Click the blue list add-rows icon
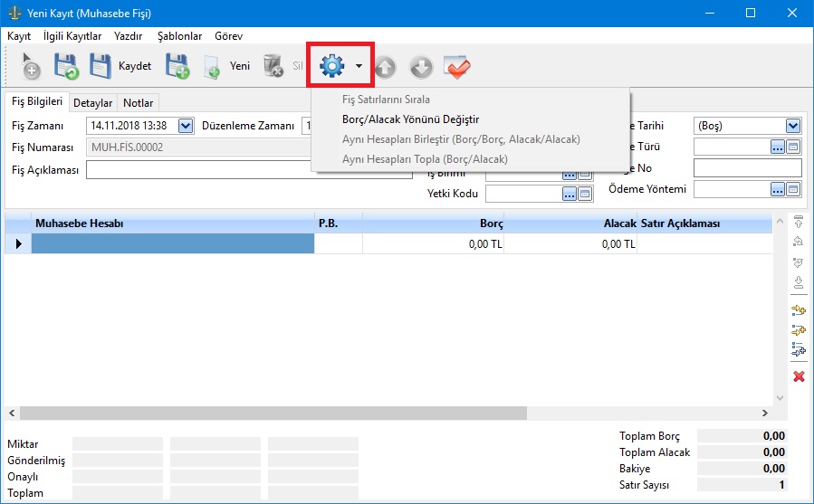Image resolution: width=814 pixels, height=504 pixels. click(x=799, y=348)
